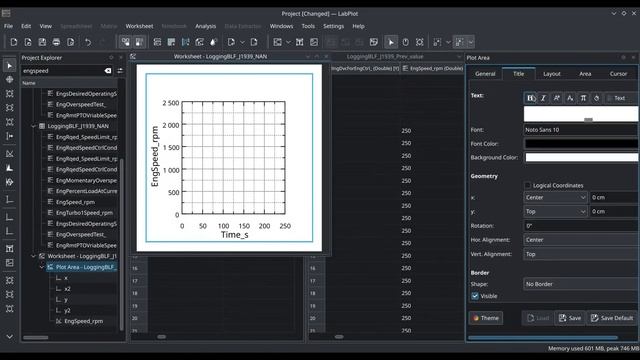Click the title text input area
Screen dimensions: 640x360
tap(581, 114)
